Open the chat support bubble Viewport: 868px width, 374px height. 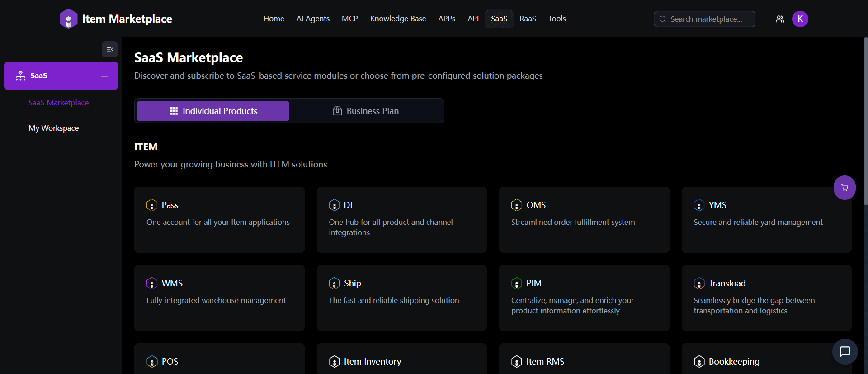(845, 351)
